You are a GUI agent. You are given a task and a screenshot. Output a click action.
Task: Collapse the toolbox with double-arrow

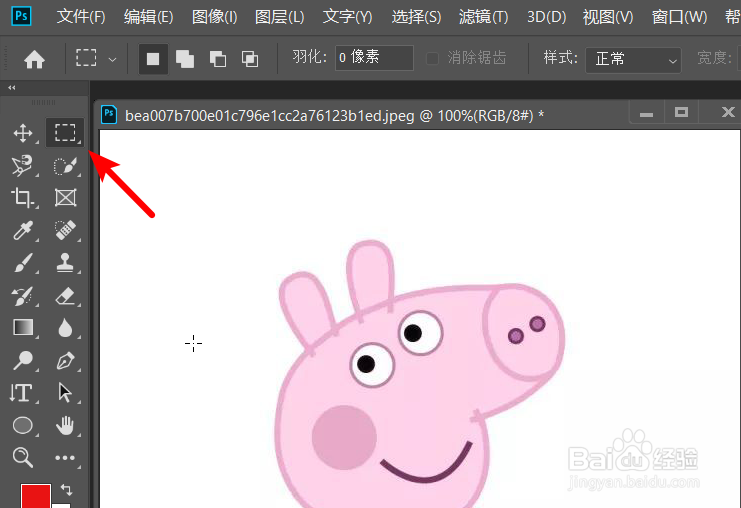click(11, 88)
